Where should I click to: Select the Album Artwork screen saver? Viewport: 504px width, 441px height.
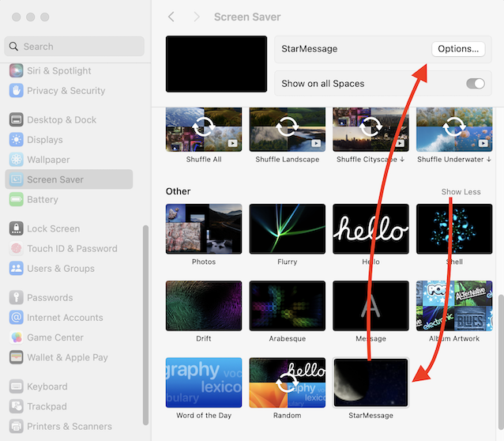coord(454,306)
